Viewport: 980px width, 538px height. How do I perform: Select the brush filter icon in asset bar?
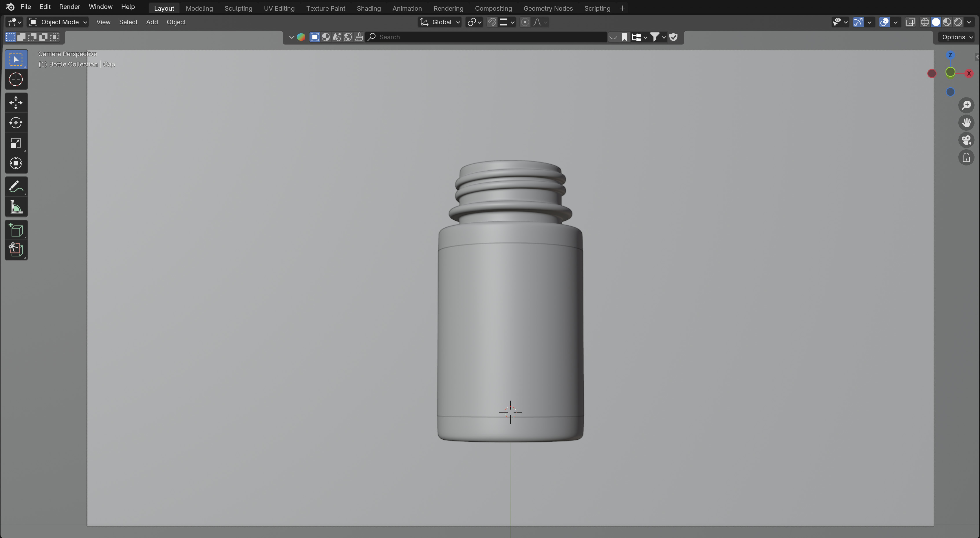[x=359, y=37]
